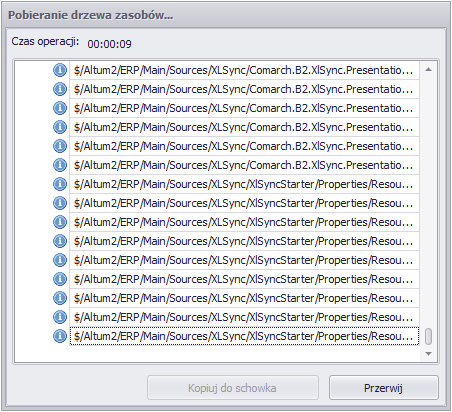Click the info icon of the fourth log row
Viewport: 452px width, 412px height.
coord(60,127)
